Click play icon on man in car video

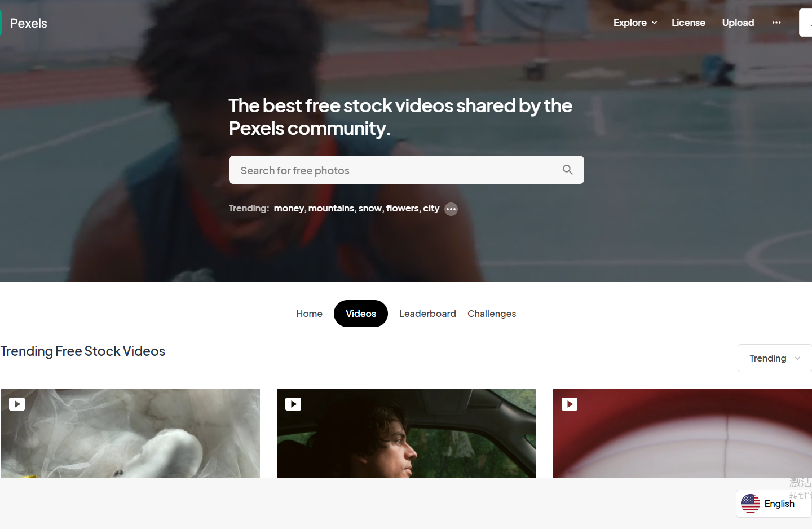293,404
